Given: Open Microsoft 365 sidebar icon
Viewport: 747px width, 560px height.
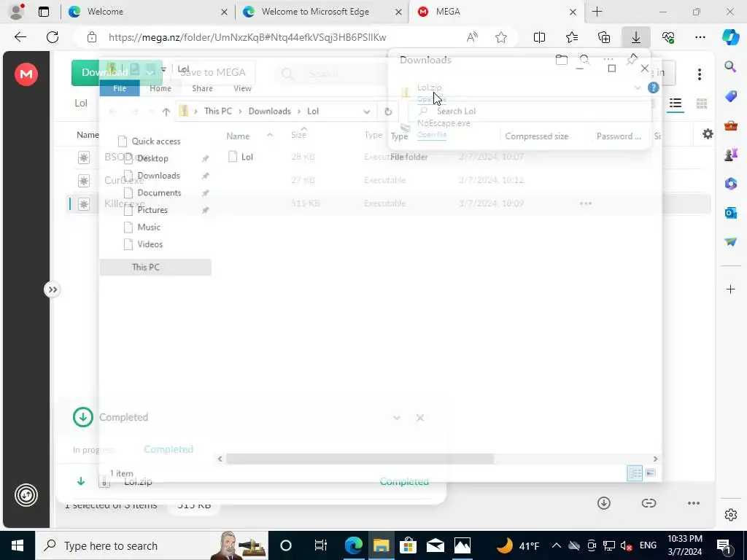Looking at the screenshot, I should pos(730,183).
